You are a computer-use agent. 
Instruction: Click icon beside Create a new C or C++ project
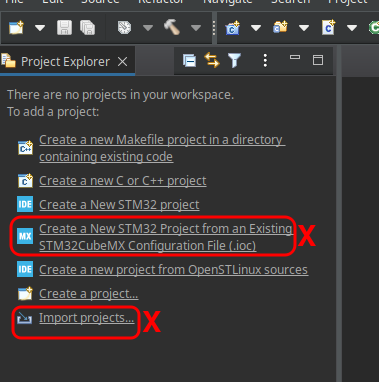click(x=25, y=181)
